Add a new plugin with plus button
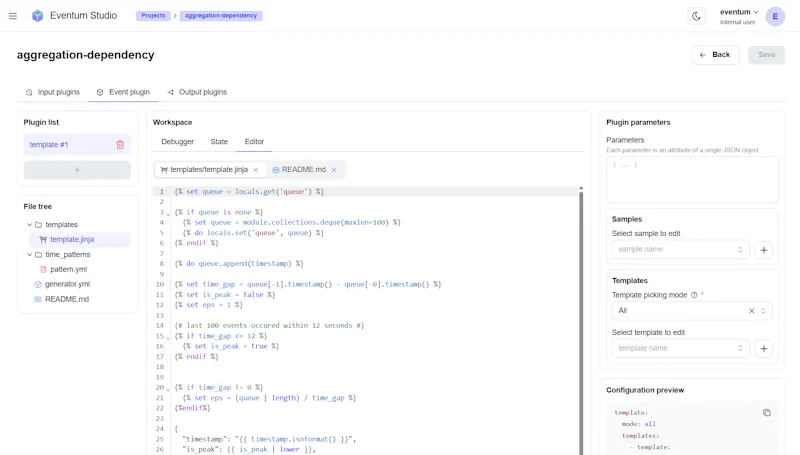The image size is (800, 455). [77, 170]
